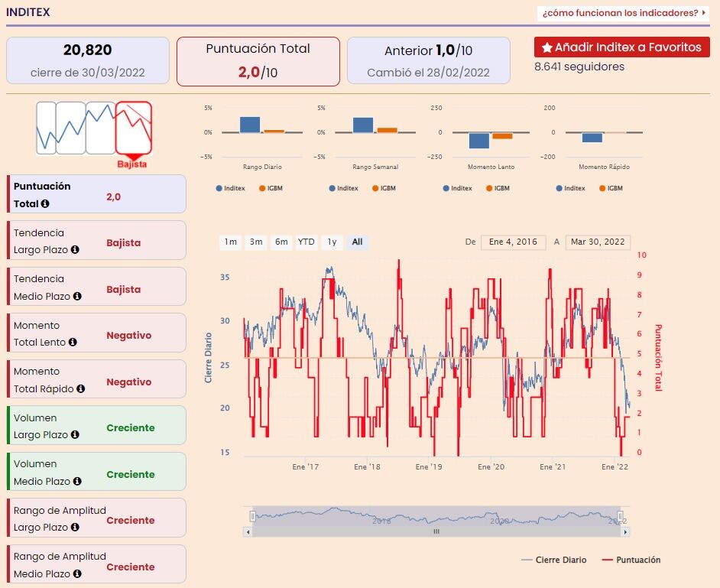Click the 20,820 closing price card
720x588 pixels.
click(88, 60)
